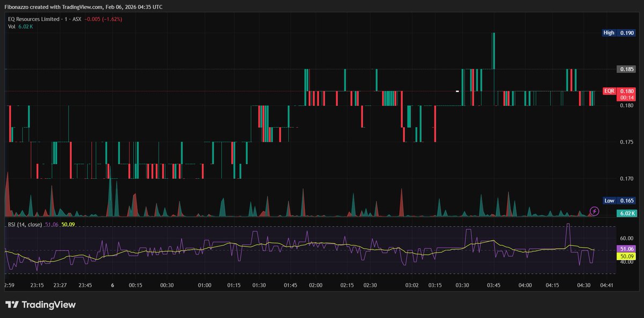Click the 01:30 time axis label
Image resolution: width=644 pixels, height=318 pixels.
coord(259,285)
